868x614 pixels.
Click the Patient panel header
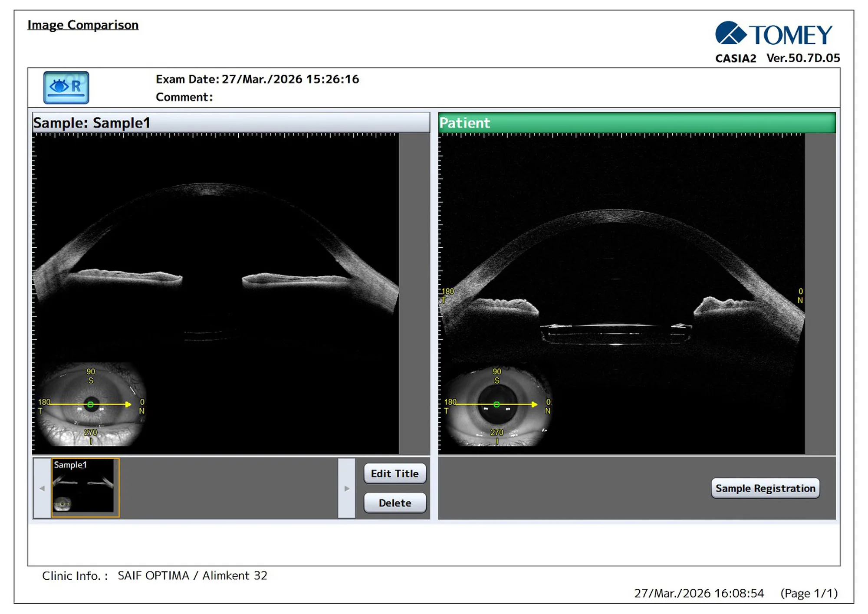click(x=637, y=123)
